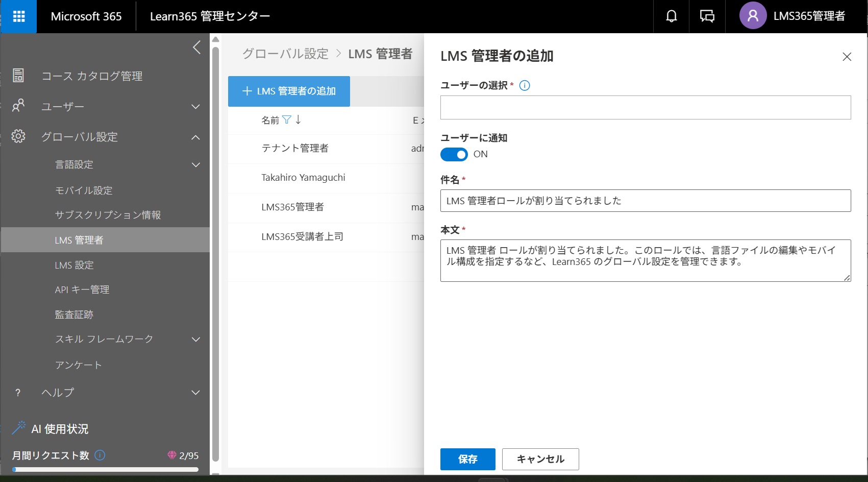Expand the ヘルプ chevron

click(195, 392)
